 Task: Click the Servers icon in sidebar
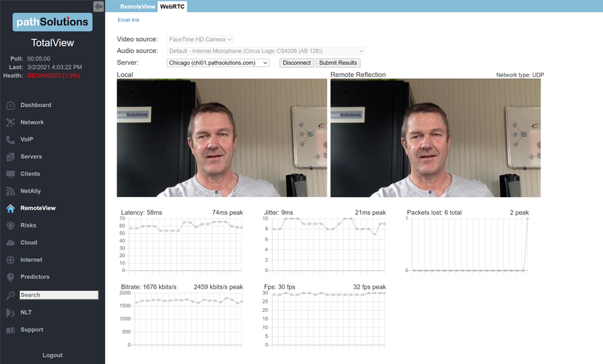[10, 157]
